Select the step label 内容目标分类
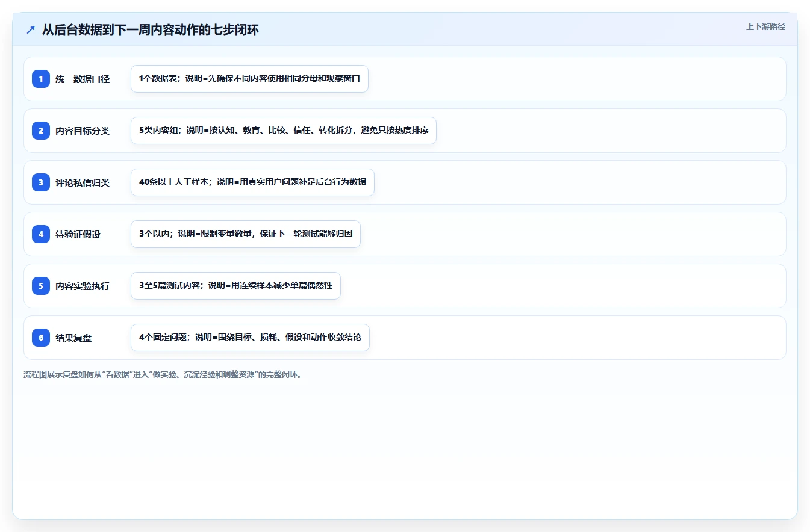 pyautogui.click(x=83, y=131)
